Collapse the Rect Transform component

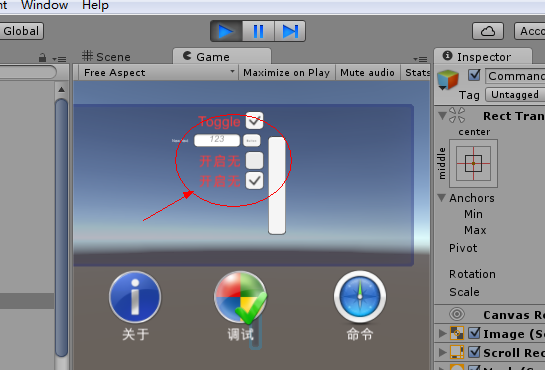[442, 115]
